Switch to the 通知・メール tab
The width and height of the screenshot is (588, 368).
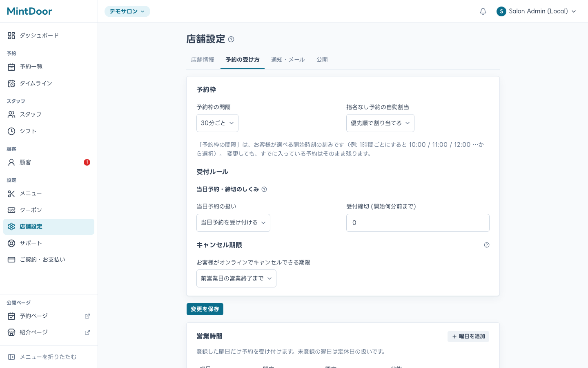point(288,60)
